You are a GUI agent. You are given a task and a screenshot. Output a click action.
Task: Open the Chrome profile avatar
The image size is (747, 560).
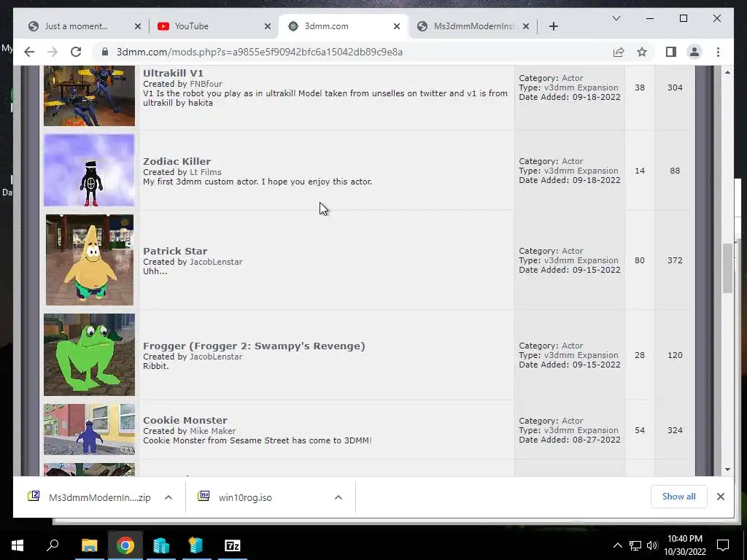point(694,52)
